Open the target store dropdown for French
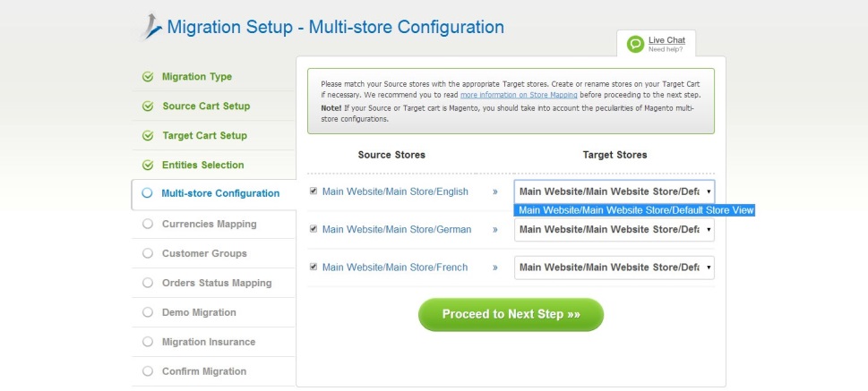Viewport: 868px width, 391px height. click(614, 268)
